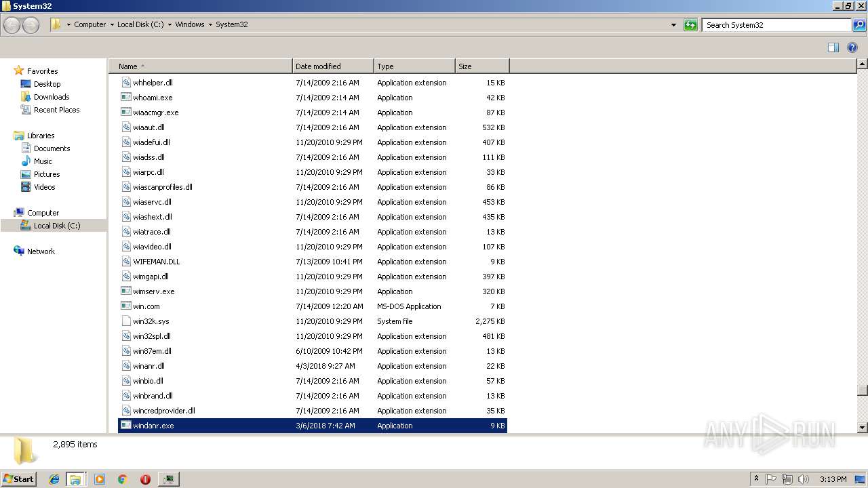Click the Back navigation arrow button
Viewport: 868px width, 488px height.
[12, 25]
